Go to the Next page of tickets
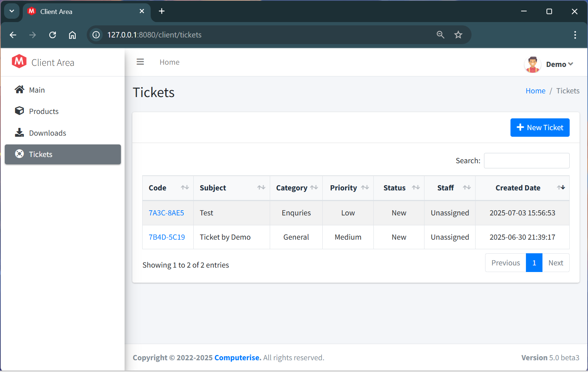The width and height of the screenshot is (588, 372). coord(555,263)
